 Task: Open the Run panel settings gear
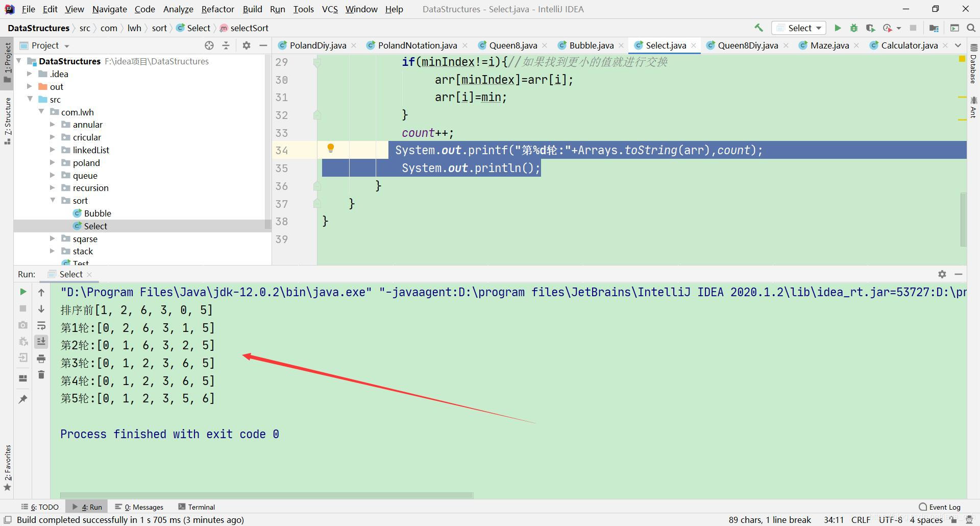tap(942, 274)
